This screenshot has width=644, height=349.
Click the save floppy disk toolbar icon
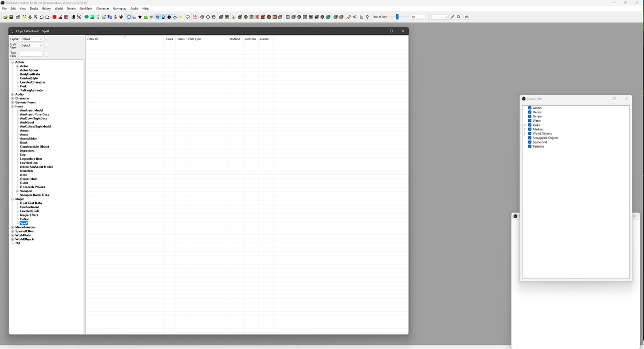pos(11,17)
